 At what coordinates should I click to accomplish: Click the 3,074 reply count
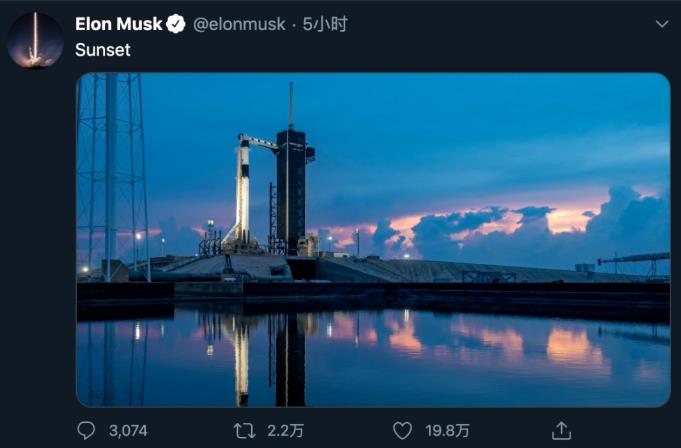(x=128, y=431)
